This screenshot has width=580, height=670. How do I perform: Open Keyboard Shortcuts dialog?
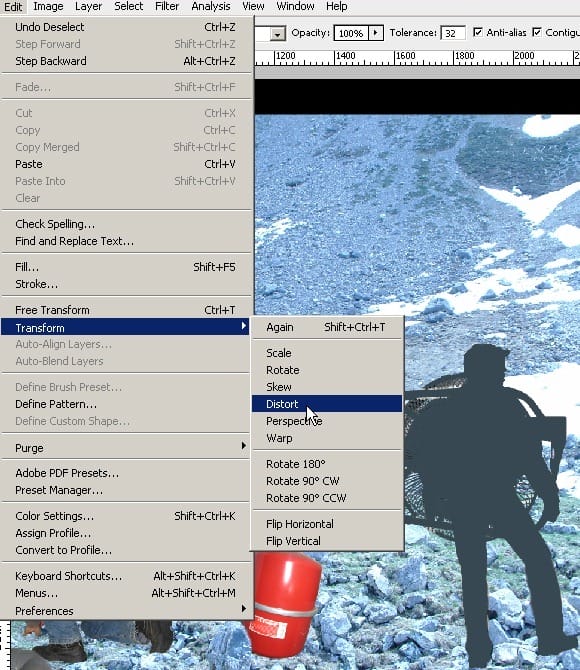tap(125, 576)
